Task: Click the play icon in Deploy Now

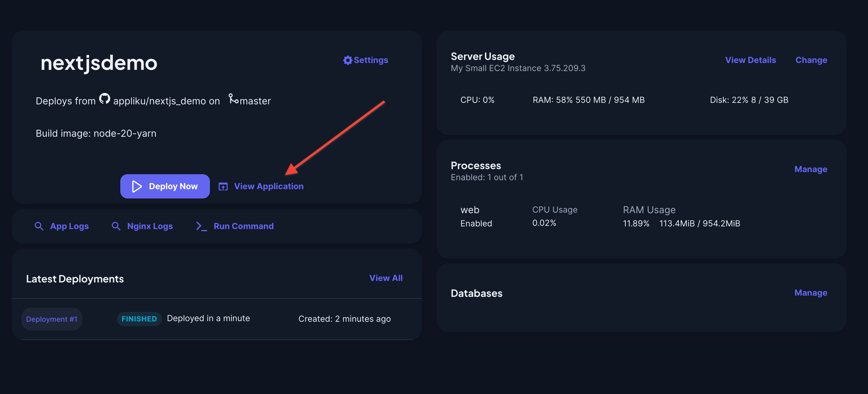Action: click(137, 186)
